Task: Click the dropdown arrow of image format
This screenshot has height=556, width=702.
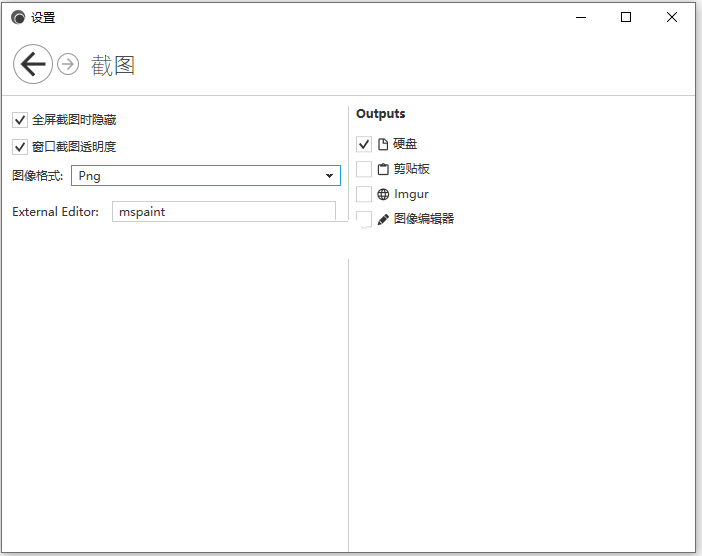Action: pos(330,176)
